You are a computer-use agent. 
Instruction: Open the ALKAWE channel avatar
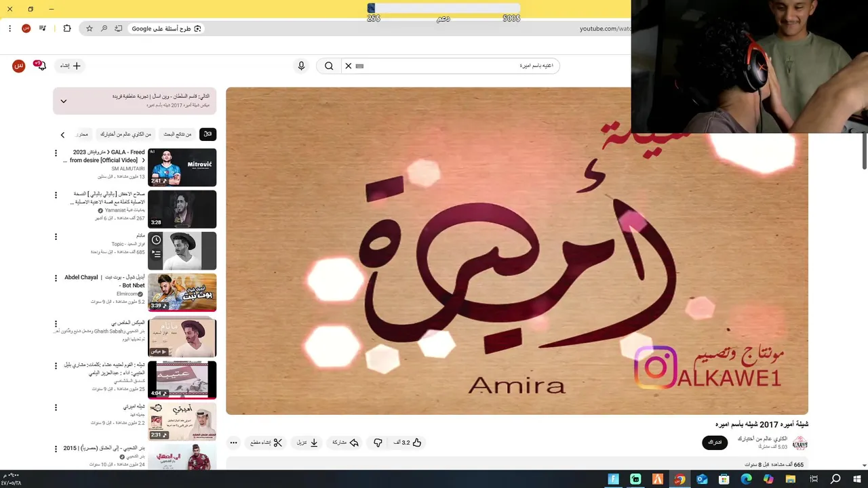pyautogui.click(x=800, y=443)
